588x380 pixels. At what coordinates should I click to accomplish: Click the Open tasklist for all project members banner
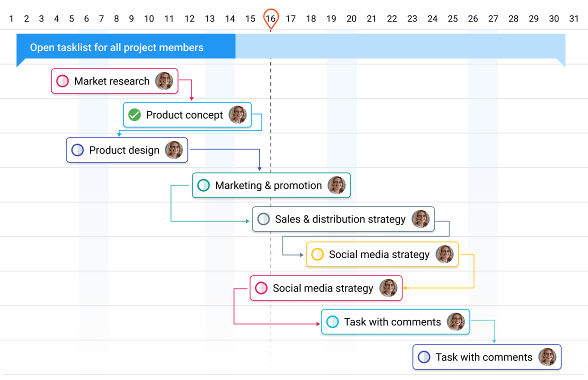point(117,47)
